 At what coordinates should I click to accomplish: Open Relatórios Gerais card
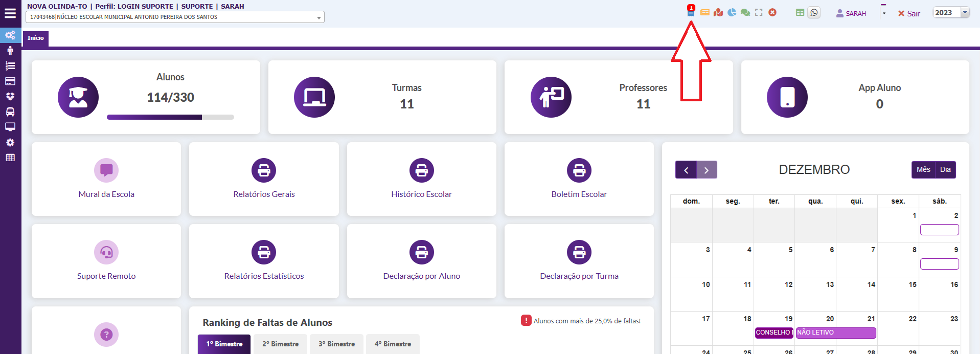click(264, 179)
